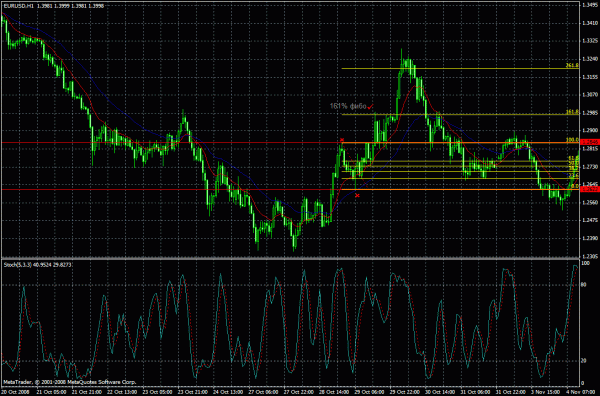Click the 80 level on stochastic scale
The image size is (600, 396).
pyautogui.click(x=584, y=284)
